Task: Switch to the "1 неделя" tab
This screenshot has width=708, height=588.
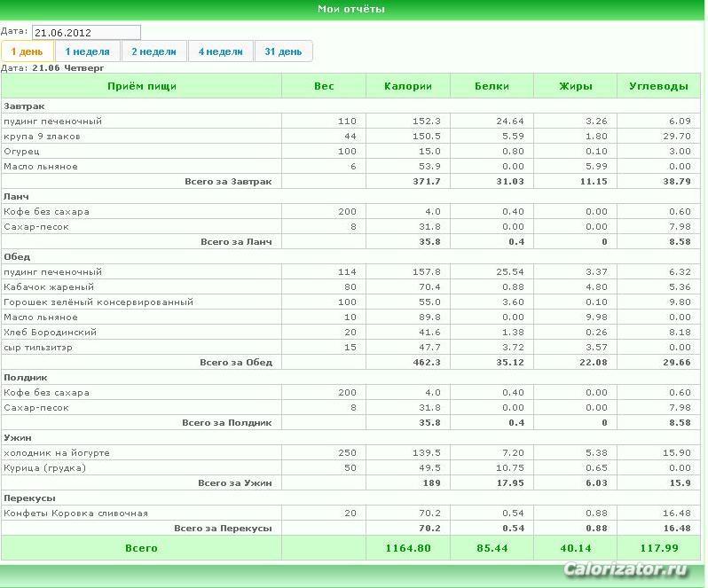Action: (88, 51)
